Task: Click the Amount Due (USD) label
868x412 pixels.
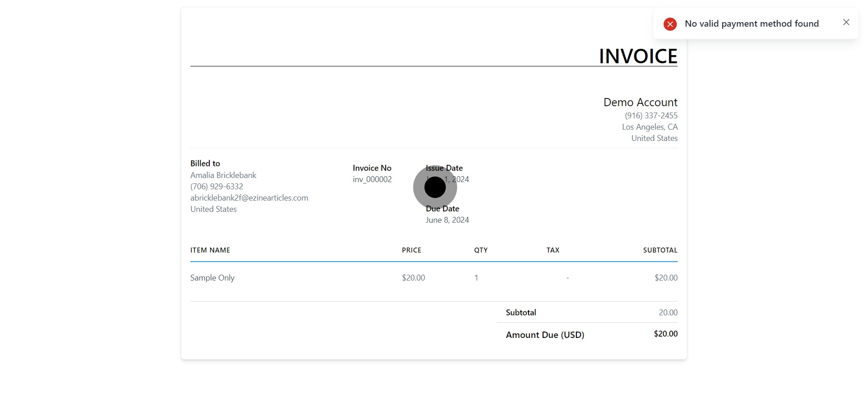Action: click(545, 335)
